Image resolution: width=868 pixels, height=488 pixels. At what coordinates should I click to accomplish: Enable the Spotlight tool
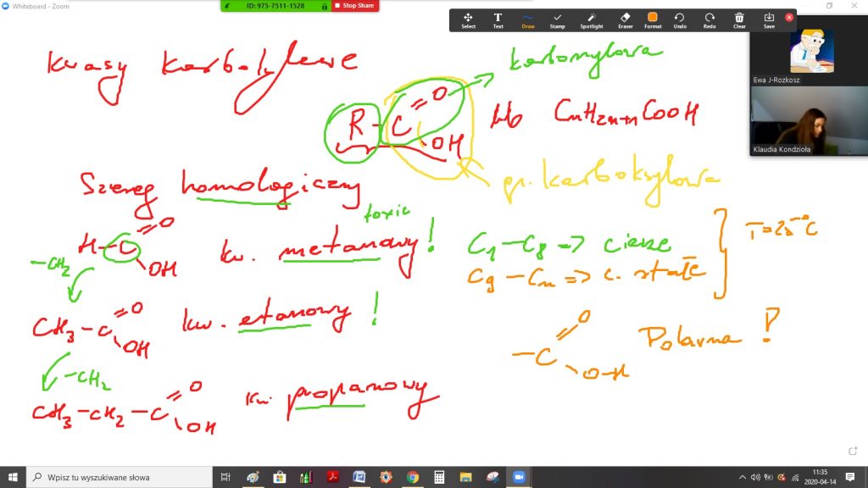(591, 20)
